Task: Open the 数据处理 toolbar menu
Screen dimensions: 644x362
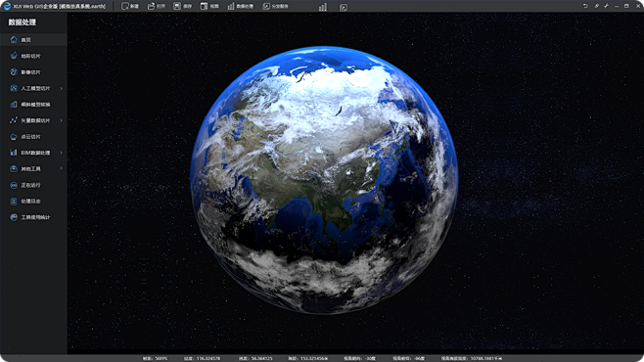Action: (x=240, y=6)
